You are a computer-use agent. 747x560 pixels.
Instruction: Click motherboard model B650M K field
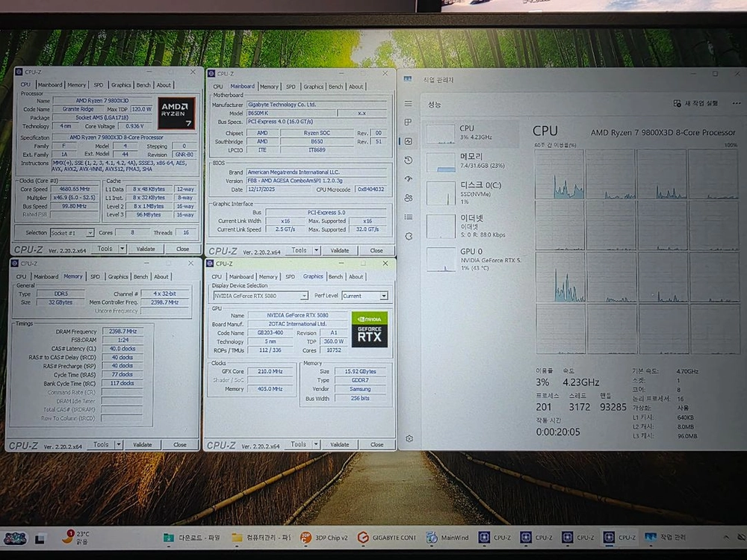pyautogui.click(x=291, y=113)
